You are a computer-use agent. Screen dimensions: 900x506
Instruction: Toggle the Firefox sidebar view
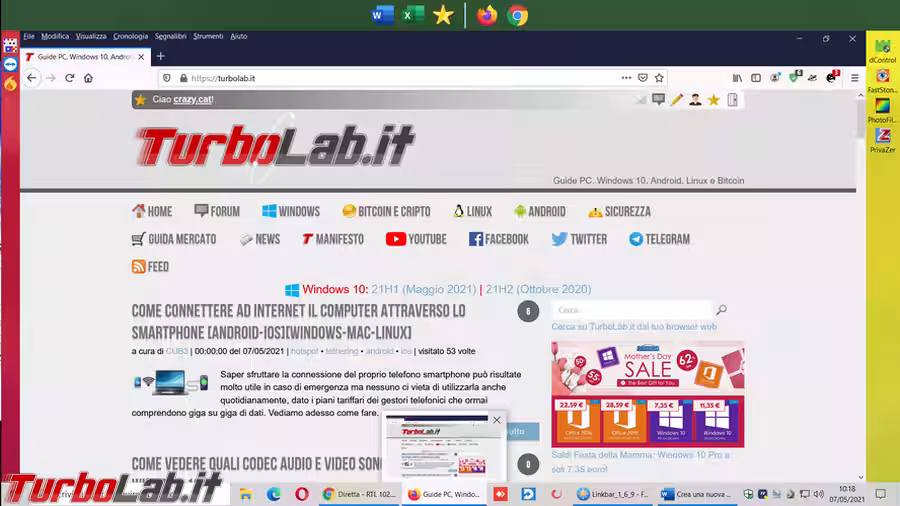[756, 78]
